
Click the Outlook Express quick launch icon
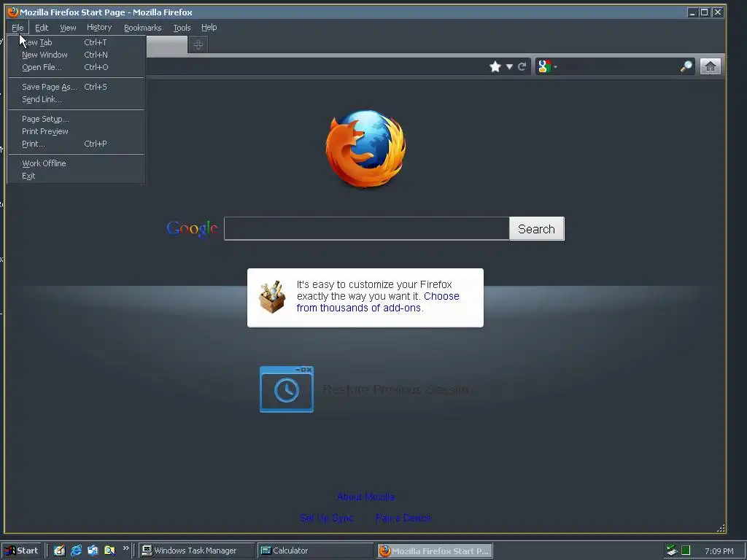point(93,551)
